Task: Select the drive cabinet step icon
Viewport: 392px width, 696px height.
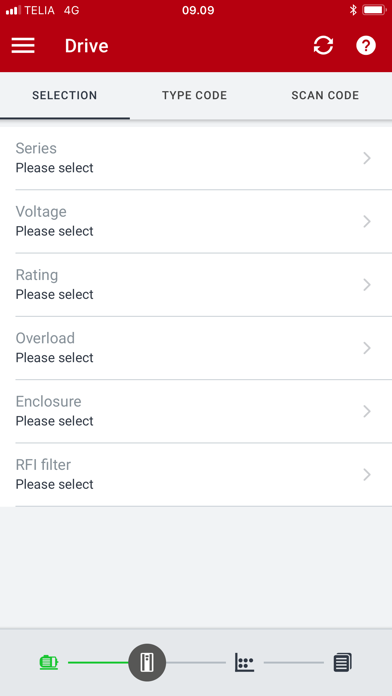Action: point(147,662)
